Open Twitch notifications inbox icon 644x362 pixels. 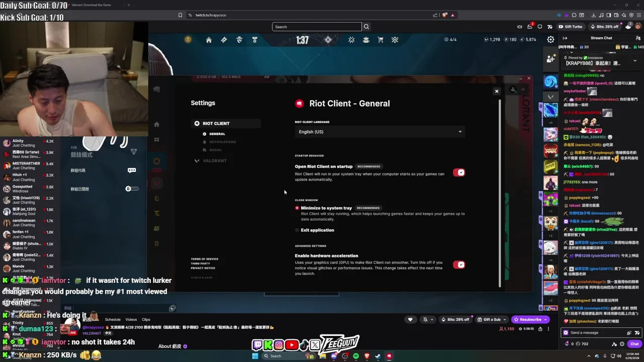click(x=530, y=27)
